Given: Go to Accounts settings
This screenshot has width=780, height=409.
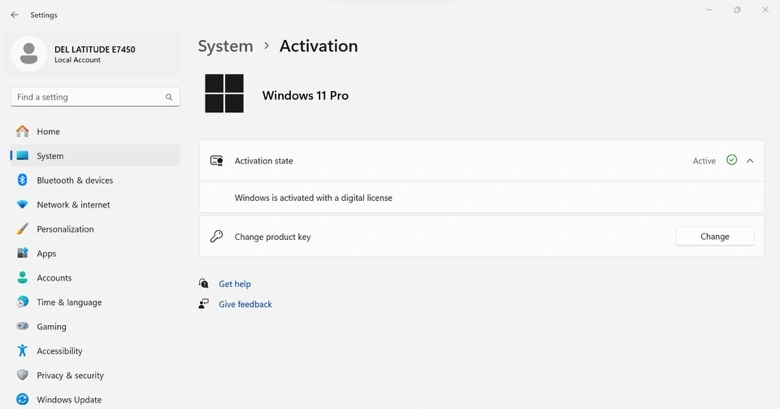Looking at the screenshot, I should [x=95, y=278].
